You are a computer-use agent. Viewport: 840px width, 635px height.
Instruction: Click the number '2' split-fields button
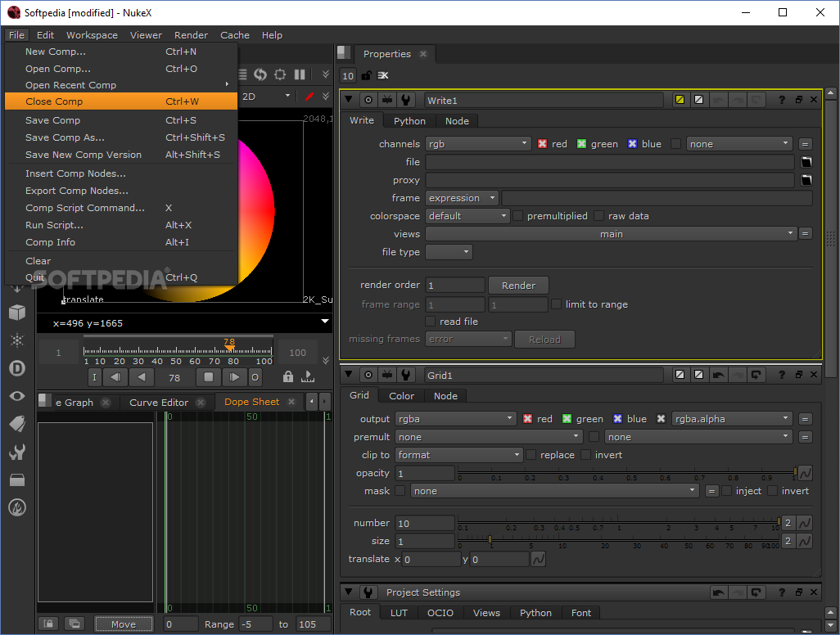[788, 523]
